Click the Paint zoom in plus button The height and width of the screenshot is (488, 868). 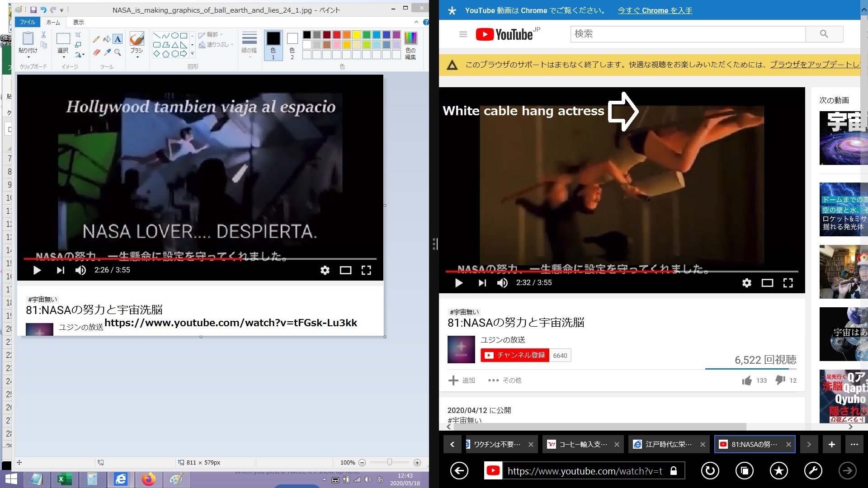pyautogui.click(x=417, y=463)
